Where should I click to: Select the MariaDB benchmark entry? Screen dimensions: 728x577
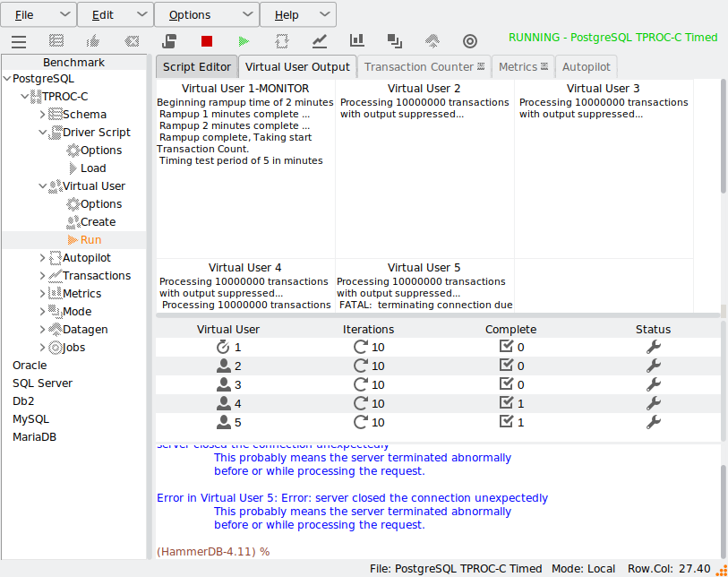tap(34, 437)
